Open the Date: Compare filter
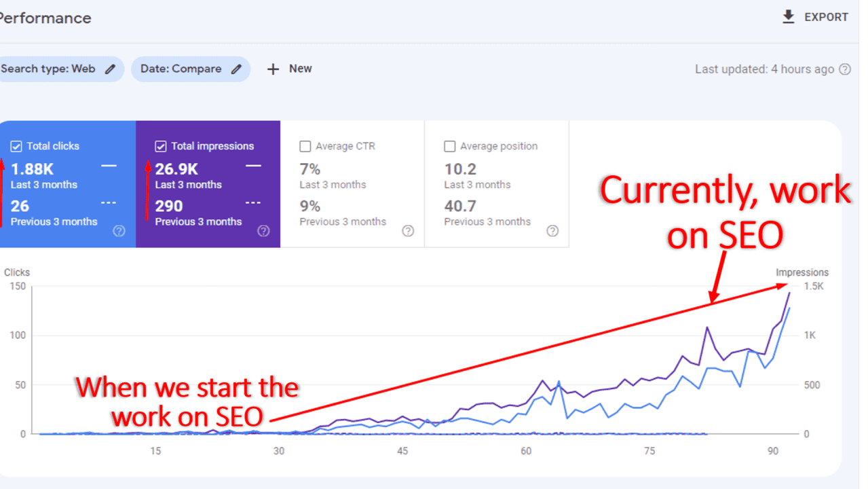Screen dimensions: 868x489 [181, 69]
